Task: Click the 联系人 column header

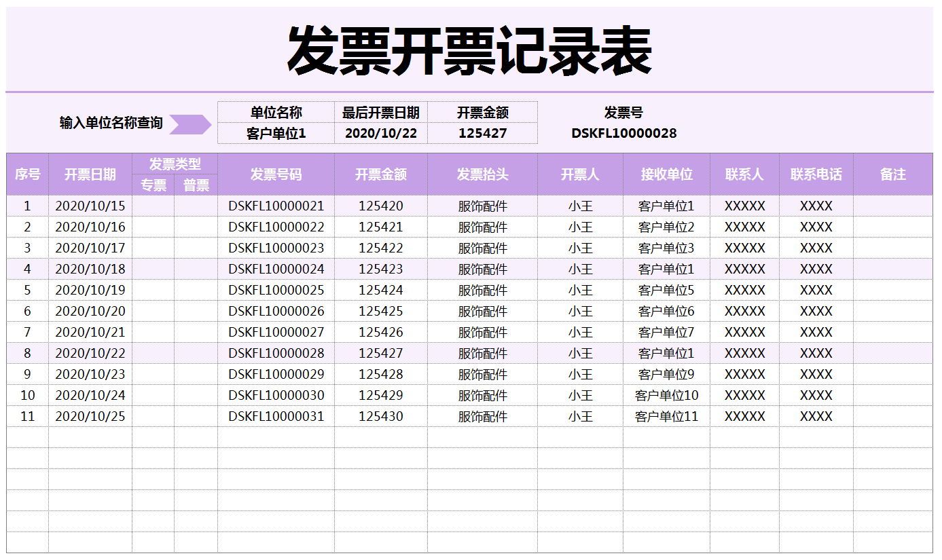Action: click(x=745, y=174)
